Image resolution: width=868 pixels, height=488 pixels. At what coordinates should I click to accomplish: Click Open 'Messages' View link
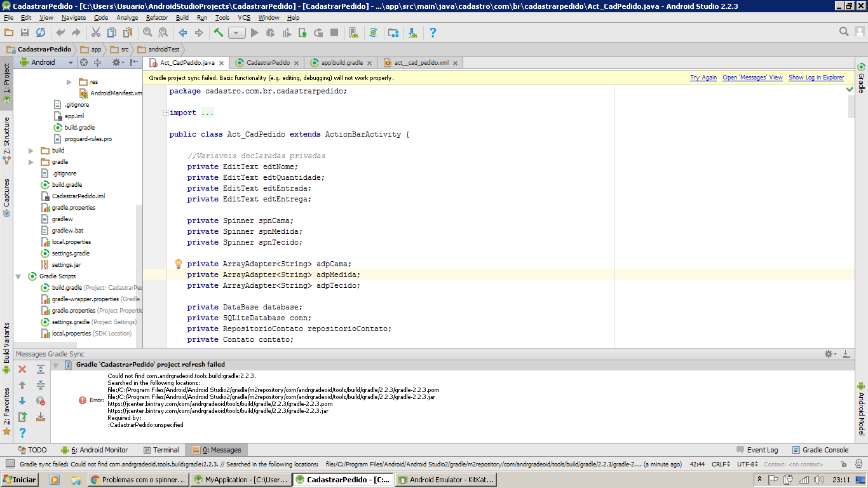pos(752,78)
